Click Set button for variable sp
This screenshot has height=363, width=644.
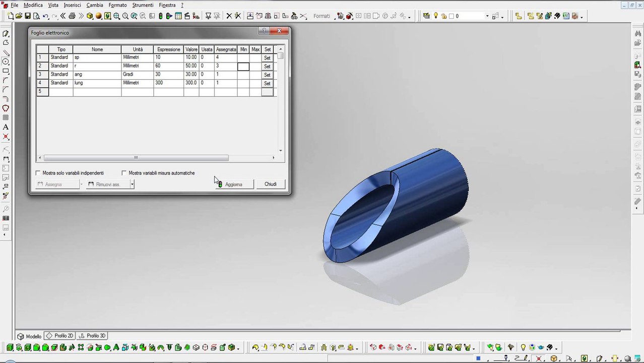pos(268,57)
